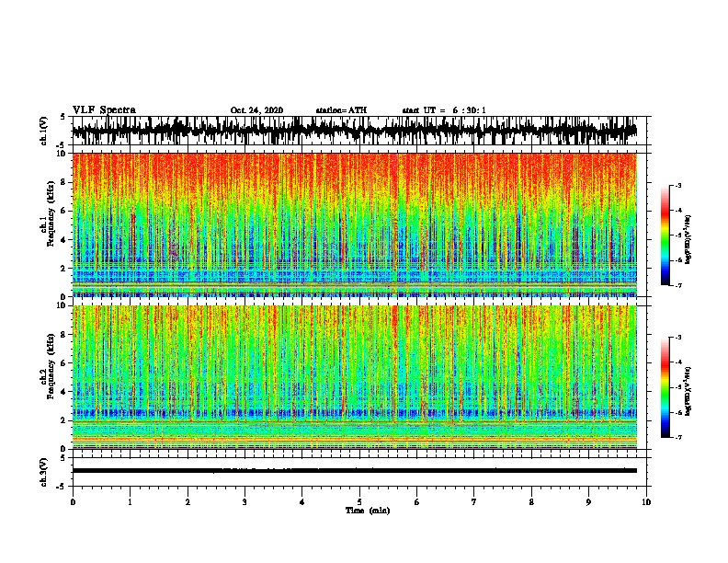The width and height of the screenshot is (728, 563).
Task: Click time axis tick label "10"
Action: [646, 502]
